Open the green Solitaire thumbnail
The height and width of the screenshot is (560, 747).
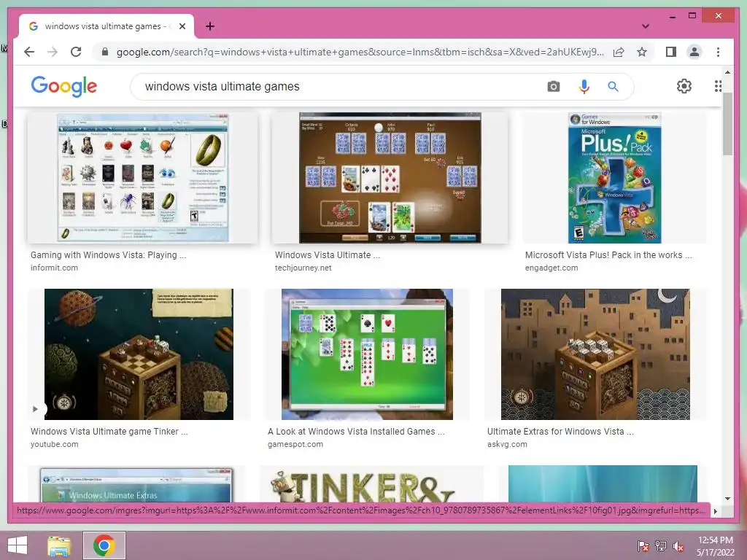point(368,354)
